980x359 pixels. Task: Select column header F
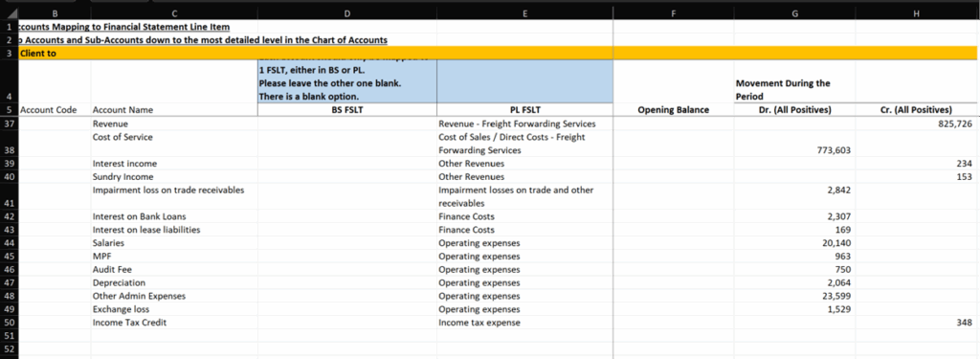[x=673, y=12]
